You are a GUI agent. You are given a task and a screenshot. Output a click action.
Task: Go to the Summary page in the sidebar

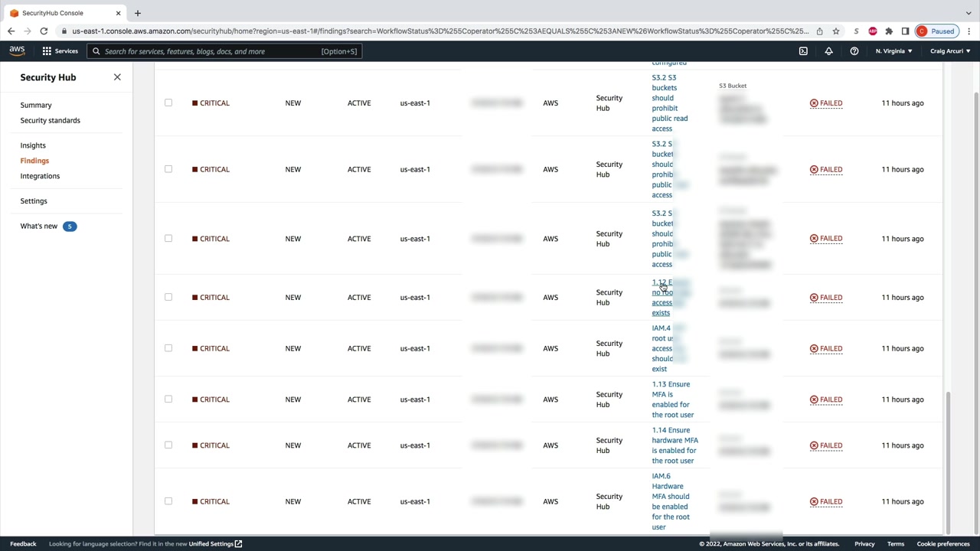36,105
